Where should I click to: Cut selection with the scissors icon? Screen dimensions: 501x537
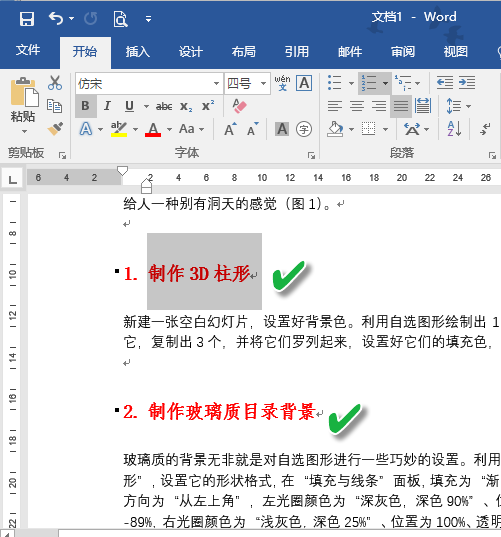(55, 83)
